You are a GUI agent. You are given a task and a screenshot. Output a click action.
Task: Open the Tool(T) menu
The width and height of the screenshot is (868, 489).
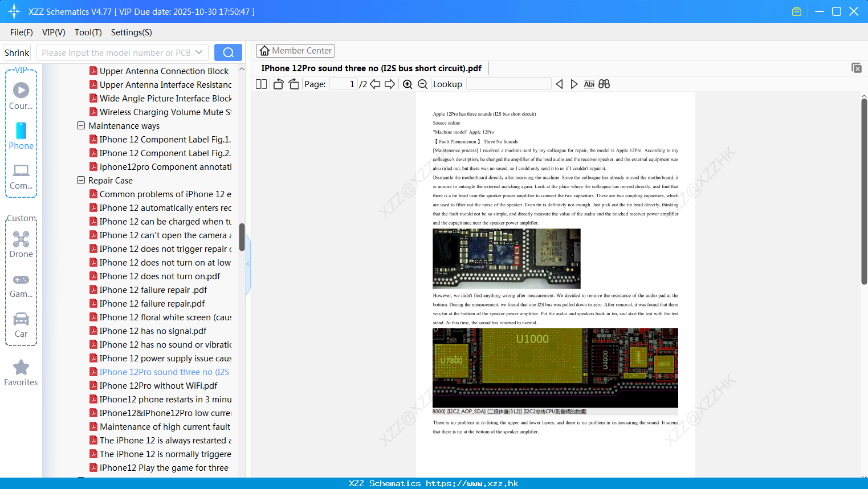[88, 32]
